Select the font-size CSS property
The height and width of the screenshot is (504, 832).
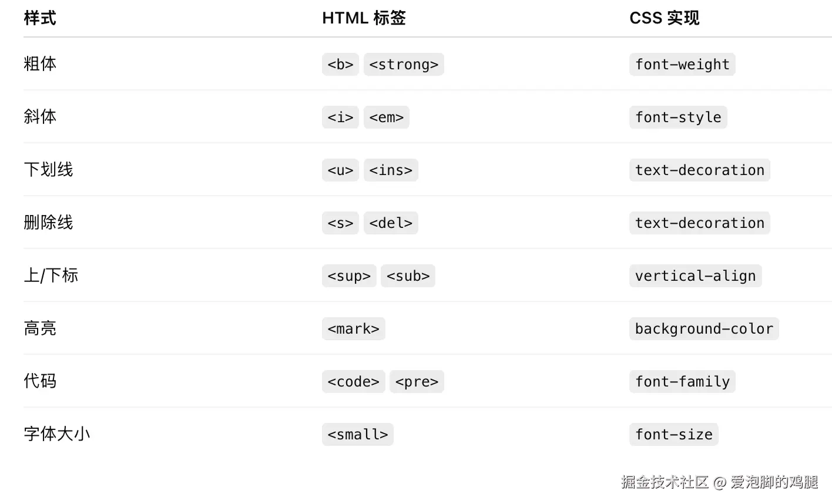(673, 435)
